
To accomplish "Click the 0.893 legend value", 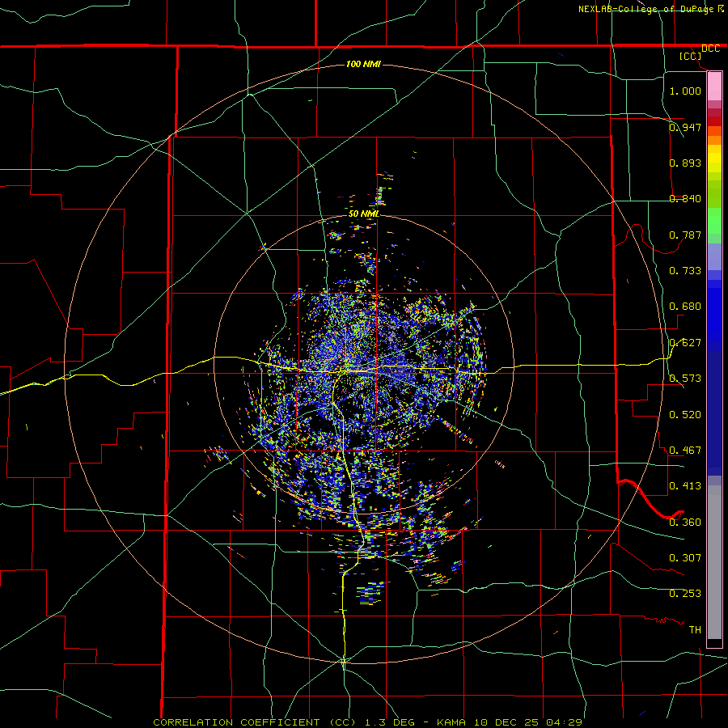I will tap(685, 163).
